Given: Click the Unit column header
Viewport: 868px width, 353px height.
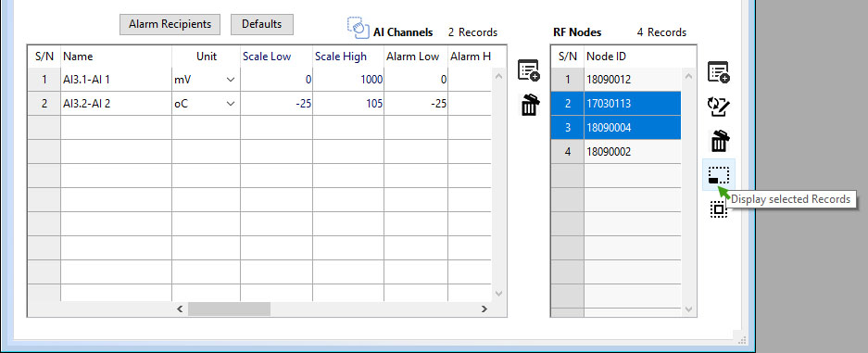Looking at the screenshot, I should (206, 57).
